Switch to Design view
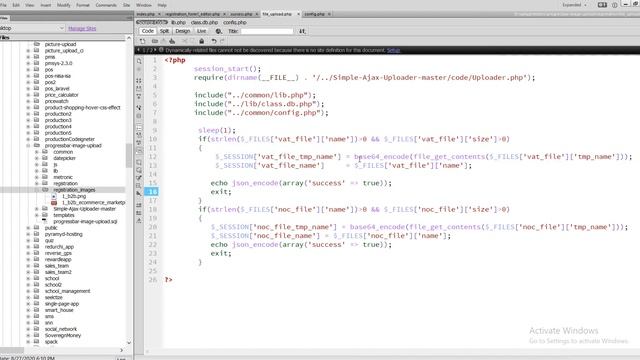The image size is (640, 360). click(x=182, y=31)
